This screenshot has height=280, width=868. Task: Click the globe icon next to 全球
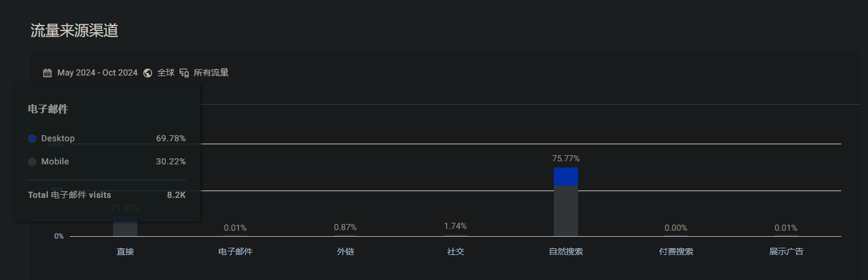(x=148, y=73)
